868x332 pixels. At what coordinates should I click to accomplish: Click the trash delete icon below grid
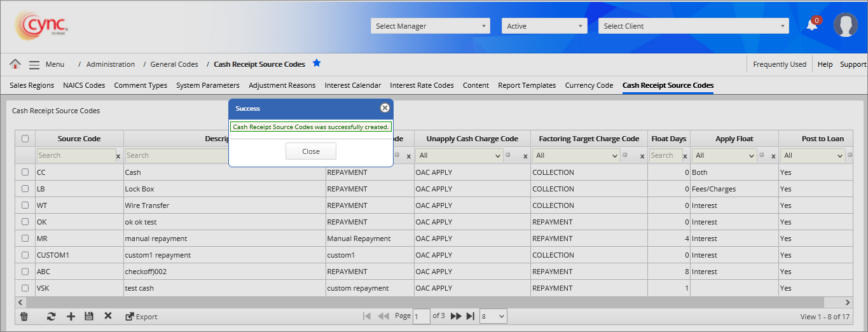24,316
